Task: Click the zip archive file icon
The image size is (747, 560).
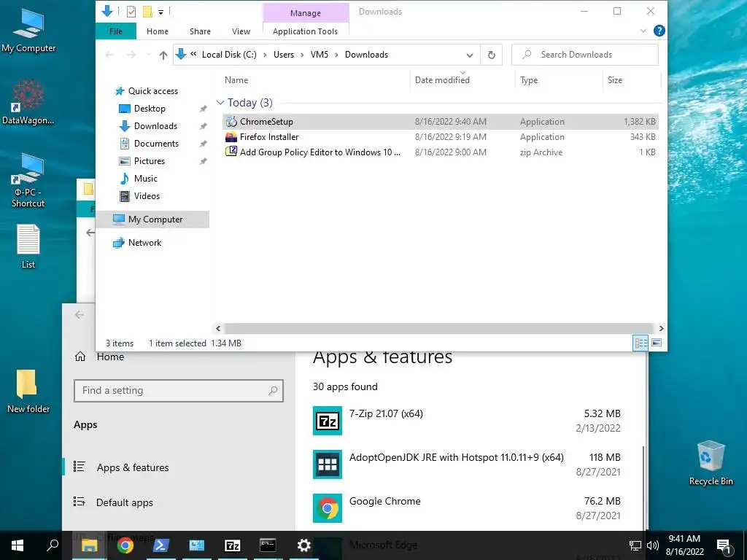Action: (x=231, y=152)
